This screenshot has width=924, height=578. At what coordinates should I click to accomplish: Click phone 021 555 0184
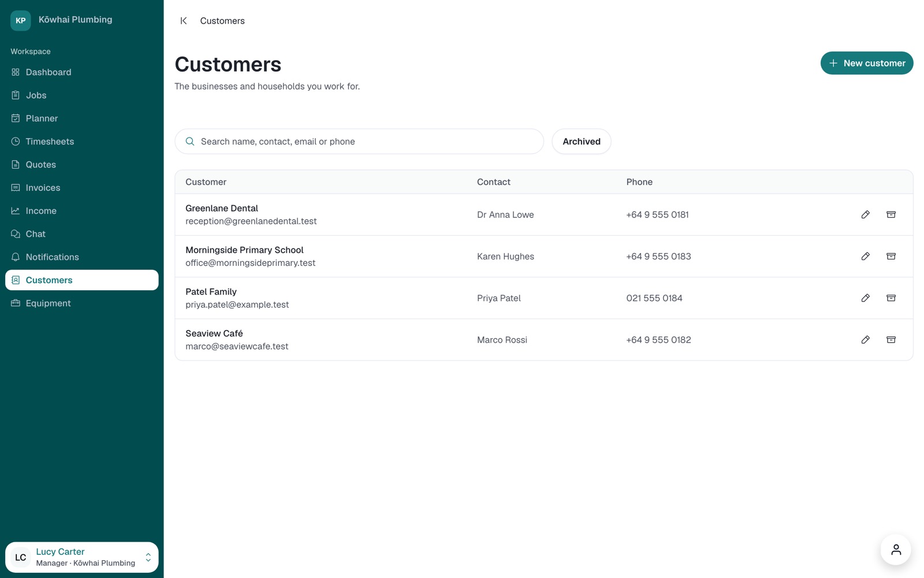[x=654, y=298]
